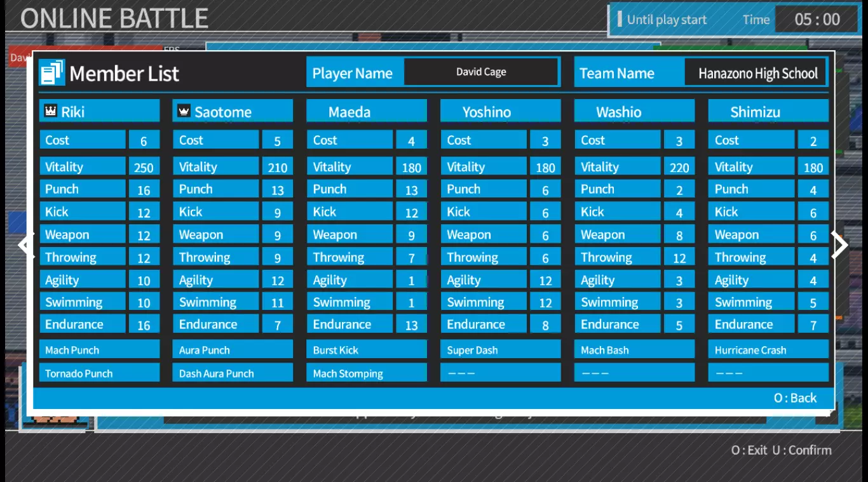Click the Punch label in Riki's column
This screenshot has width=868, height=482.
pos(83,189)
